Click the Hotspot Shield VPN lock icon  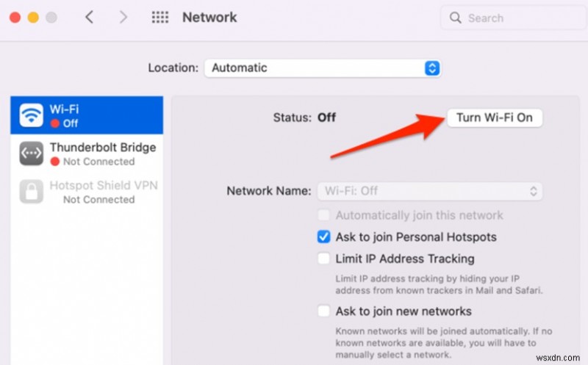31,192
